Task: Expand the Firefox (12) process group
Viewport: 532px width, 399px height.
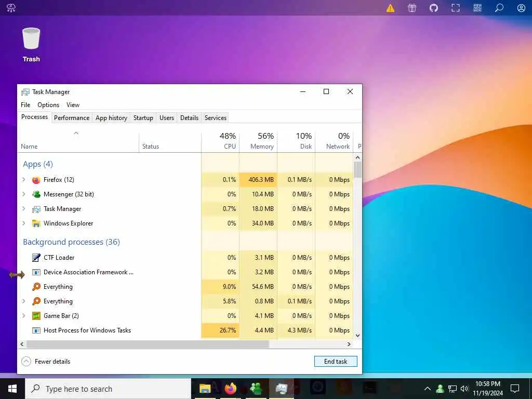Action: 24,179
